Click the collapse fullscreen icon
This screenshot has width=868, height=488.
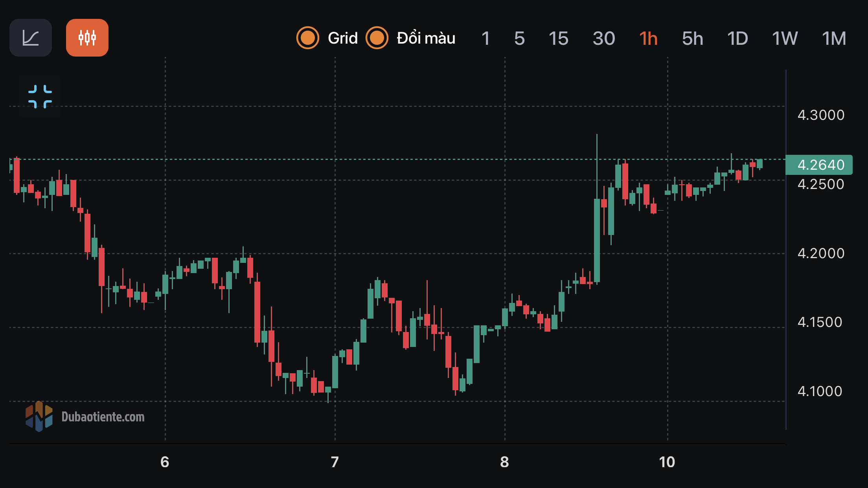pyautogui.click(x=40, y=96)
